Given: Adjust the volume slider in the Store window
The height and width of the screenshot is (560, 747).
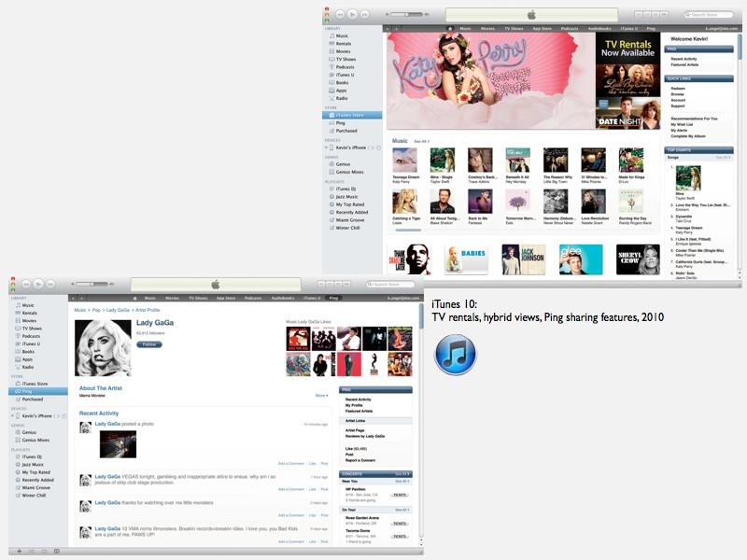Looking at the screenshot, I should 407,14.
